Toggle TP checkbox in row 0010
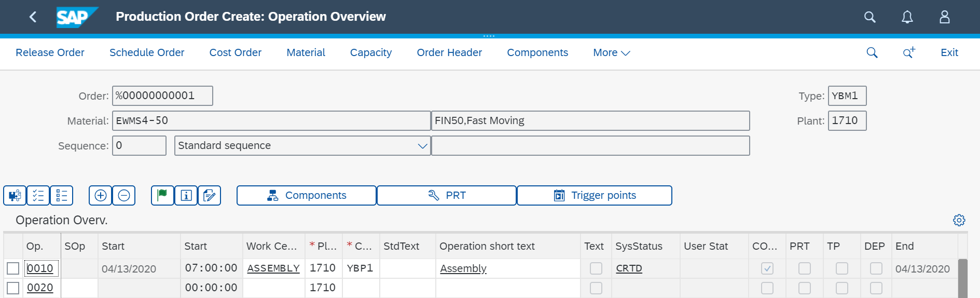 point(842,268)
